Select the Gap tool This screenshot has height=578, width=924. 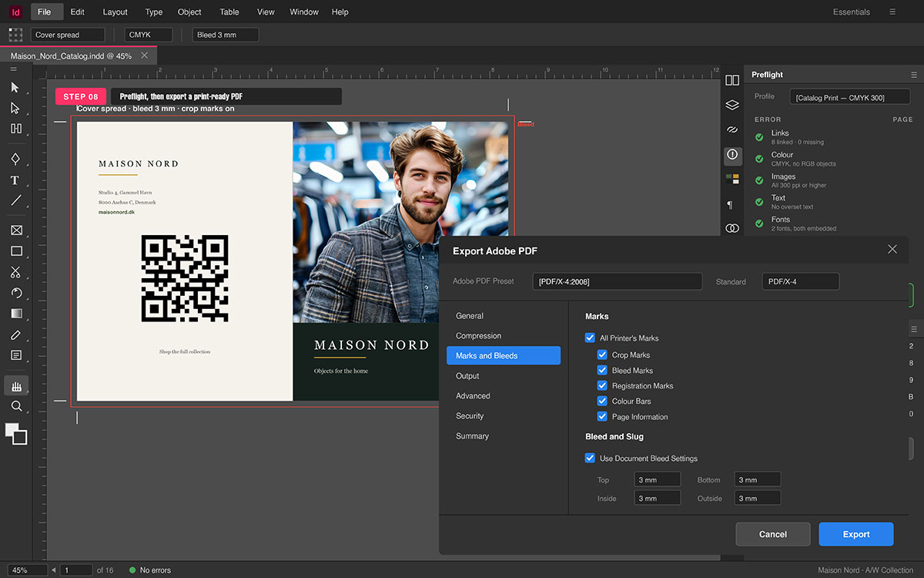[15, 128]
